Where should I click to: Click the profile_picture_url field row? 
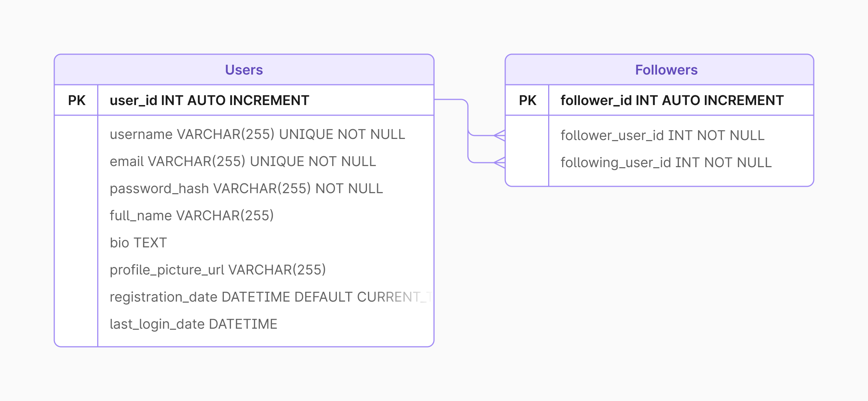[217, 270]
